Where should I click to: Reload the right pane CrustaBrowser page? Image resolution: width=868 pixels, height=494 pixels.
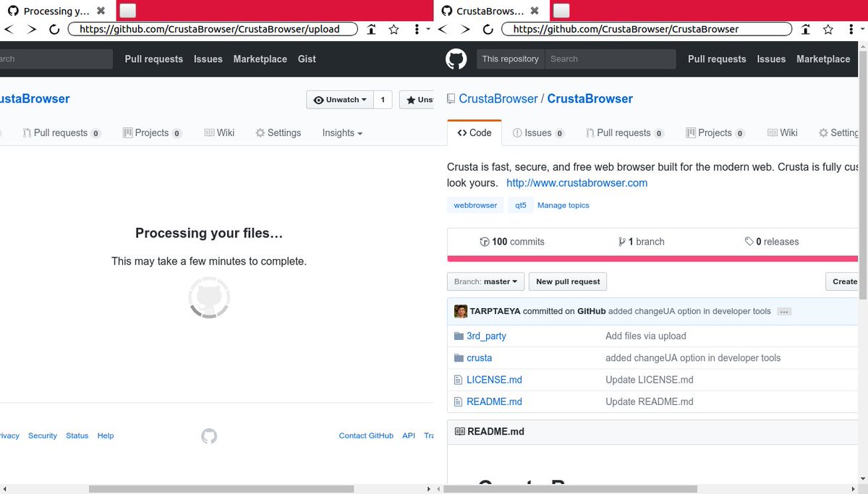tap(488, 30)
